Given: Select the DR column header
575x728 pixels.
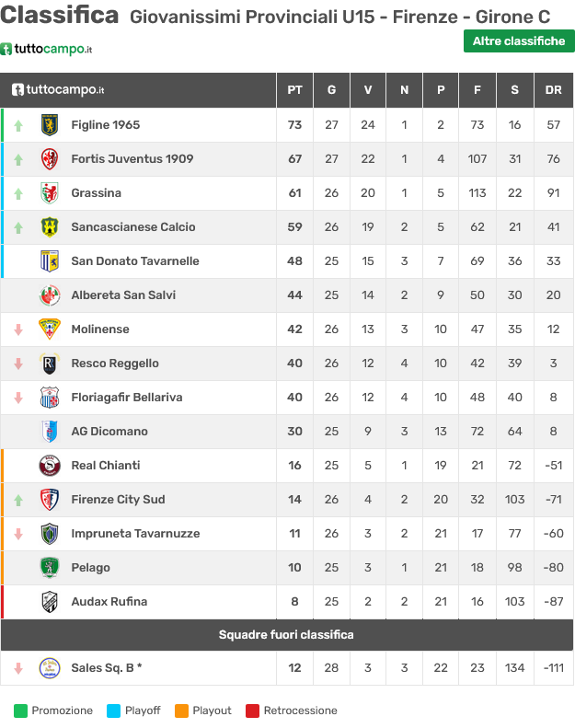Looking at the screenshot, I should click(553, 90).
